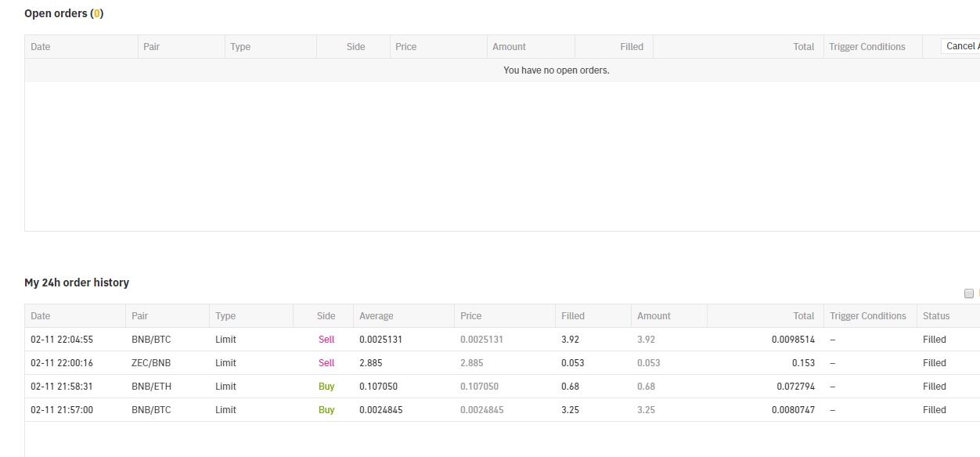
Task: Click Status column header in order history
Action: (x=935, y=316)
